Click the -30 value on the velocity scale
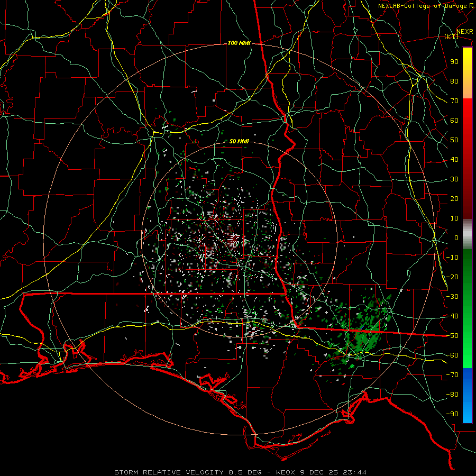 (x=452, y=297)
